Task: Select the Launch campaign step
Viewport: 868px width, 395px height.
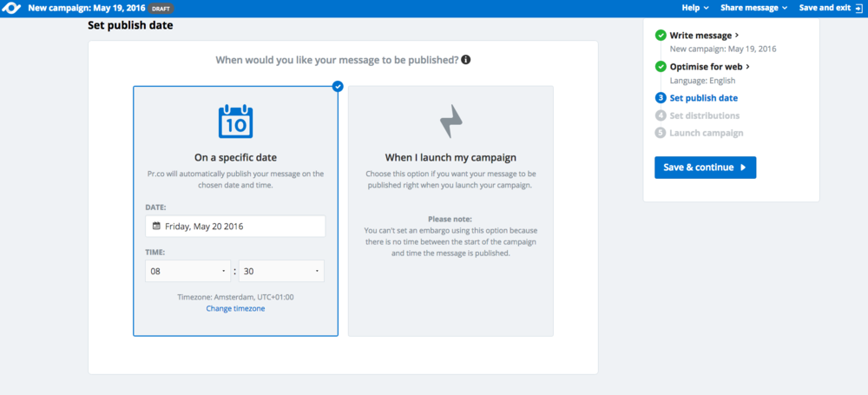Action: point(707,133)
